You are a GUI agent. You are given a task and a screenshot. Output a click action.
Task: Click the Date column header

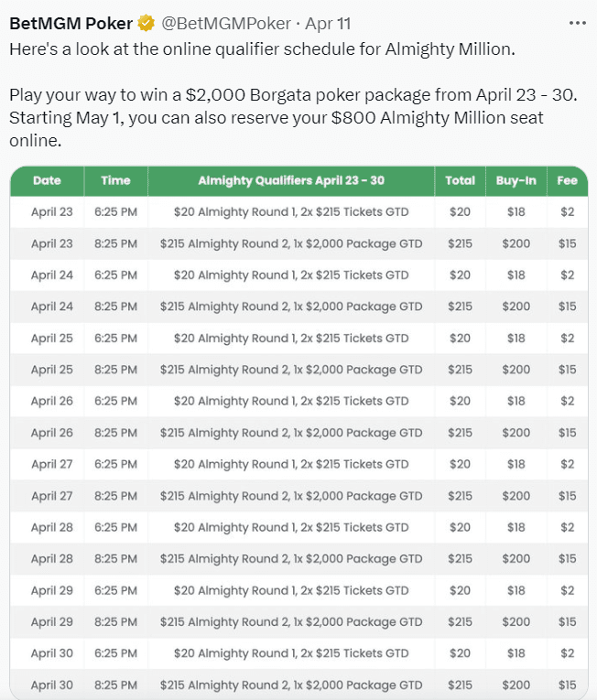[47, 181]
